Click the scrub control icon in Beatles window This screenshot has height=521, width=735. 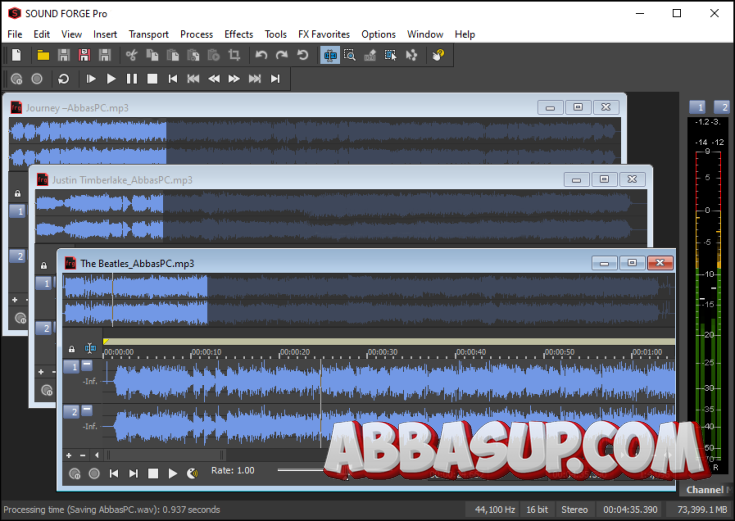coord(192,474)
